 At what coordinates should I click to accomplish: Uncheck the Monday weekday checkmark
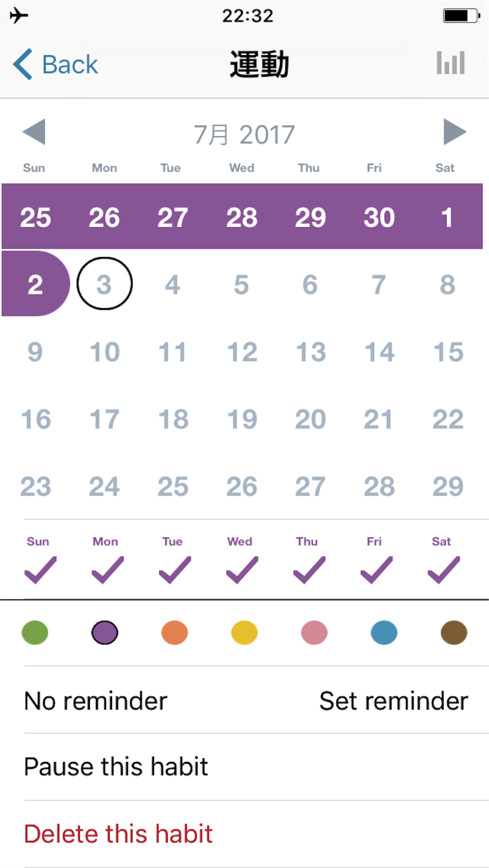point(107,570)
